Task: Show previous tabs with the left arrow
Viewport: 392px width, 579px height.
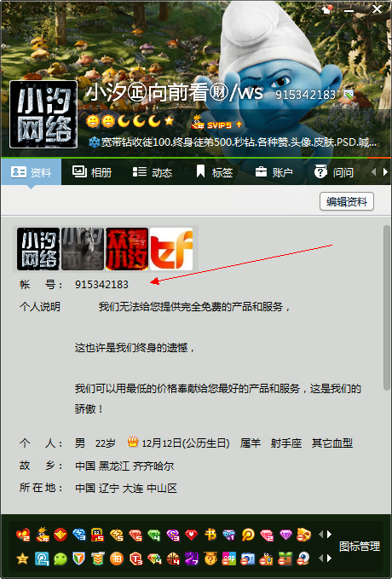Action: pos(374,171)
